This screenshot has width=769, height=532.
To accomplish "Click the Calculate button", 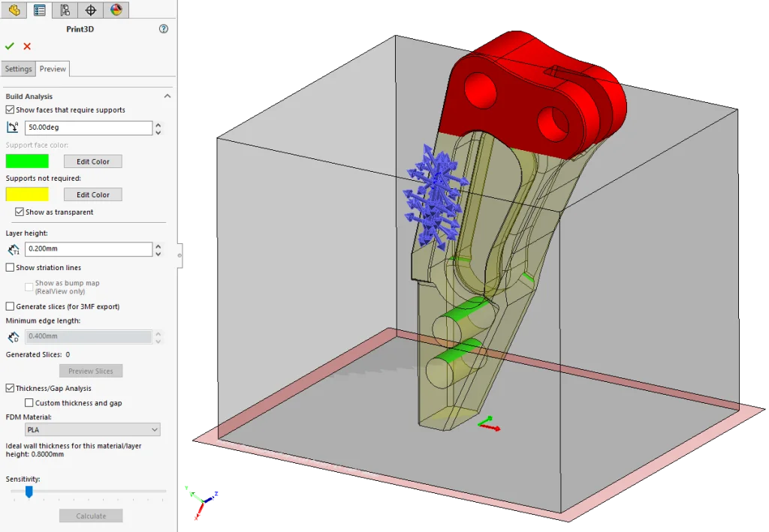I will click(90, 515).
